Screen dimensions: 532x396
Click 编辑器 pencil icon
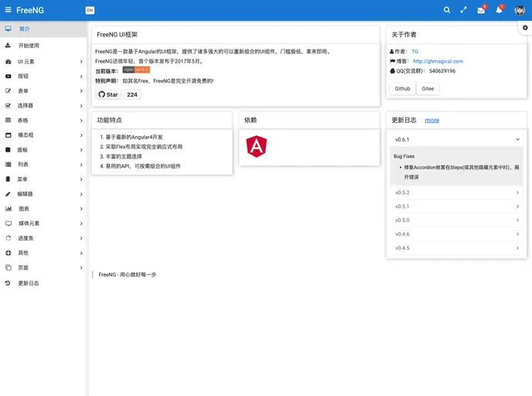coord(9,194)
